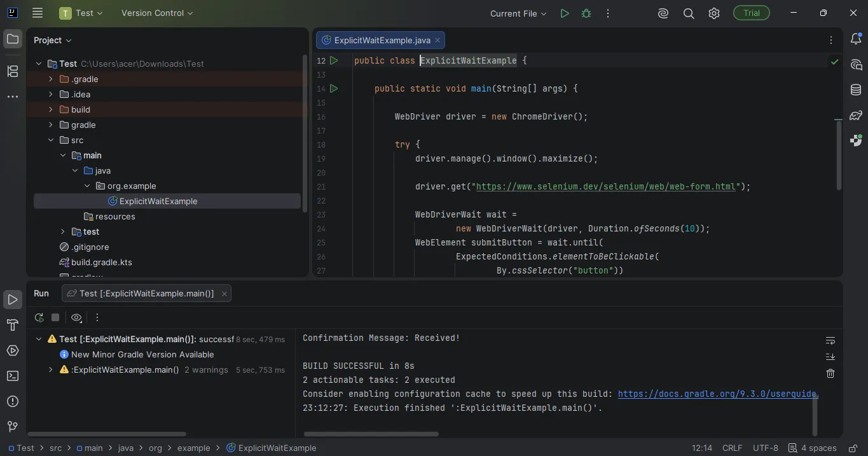Open line separator CRLF setting
The width and height of the screenshot is (868, 456).
coord(732,448)
